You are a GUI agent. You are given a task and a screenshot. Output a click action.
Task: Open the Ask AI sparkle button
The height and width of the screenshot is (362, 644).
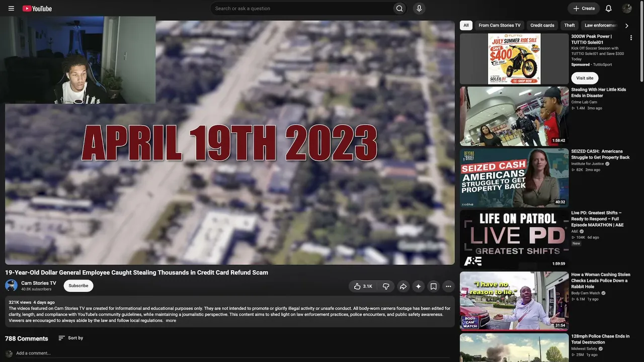click(x=418, y=287)
